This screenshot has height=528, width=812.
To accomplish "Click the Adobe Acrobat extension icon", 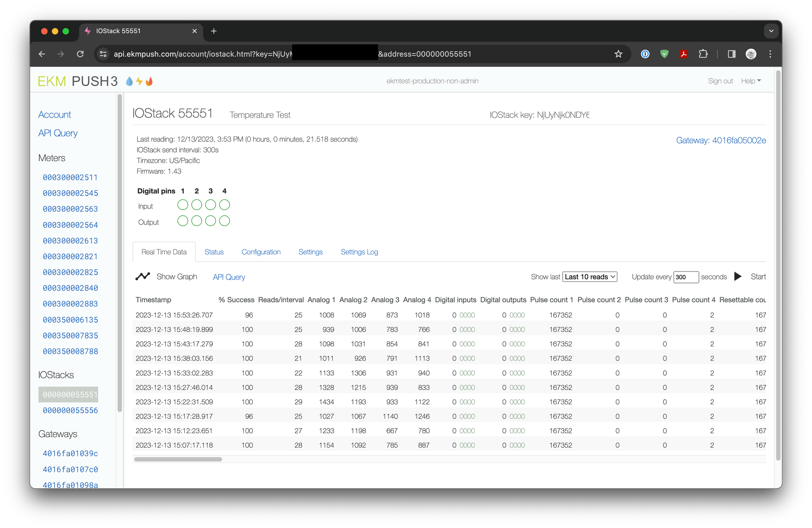I will click(684, 54).
